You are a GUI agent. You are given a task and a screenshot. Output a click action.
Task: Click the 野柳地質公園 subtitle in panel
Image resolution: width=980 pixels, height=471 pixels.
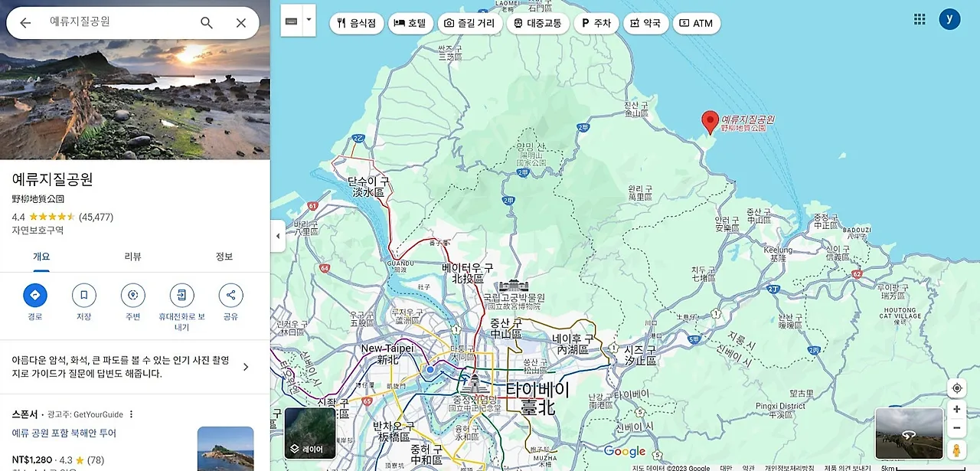38,199
